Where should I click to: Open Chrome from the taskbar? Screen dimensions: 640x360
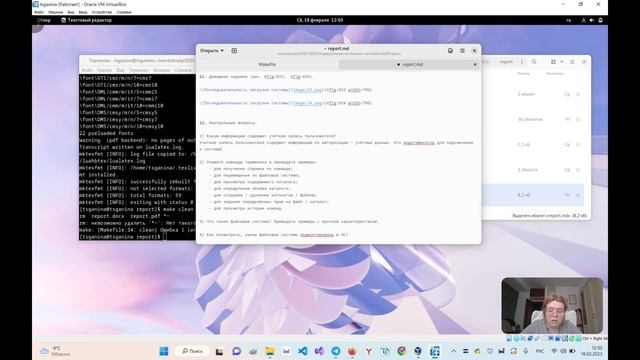click(x=402, y=351)
